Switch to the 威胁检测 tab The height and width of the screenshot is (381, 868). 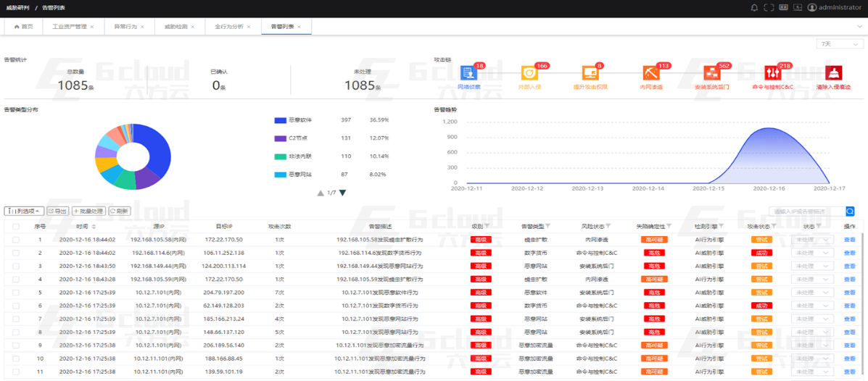point(179,27)
